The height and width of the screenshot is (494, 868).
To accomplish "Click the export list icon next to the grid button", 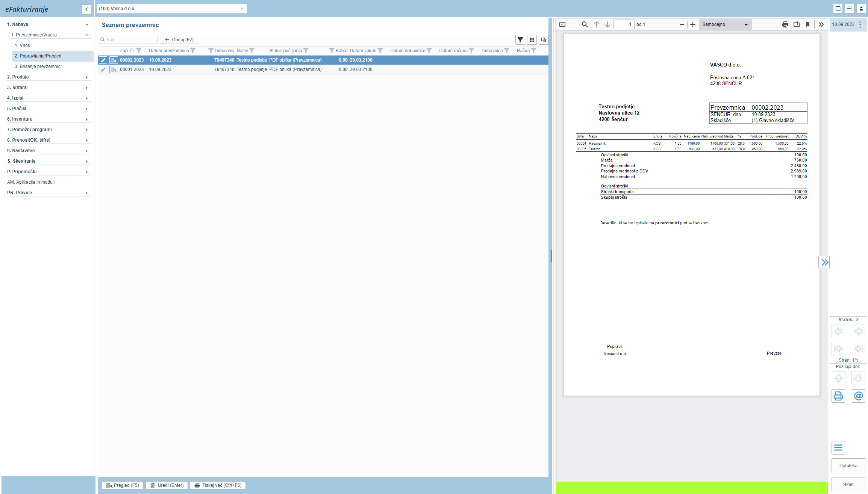I will [x=544, y=40].
